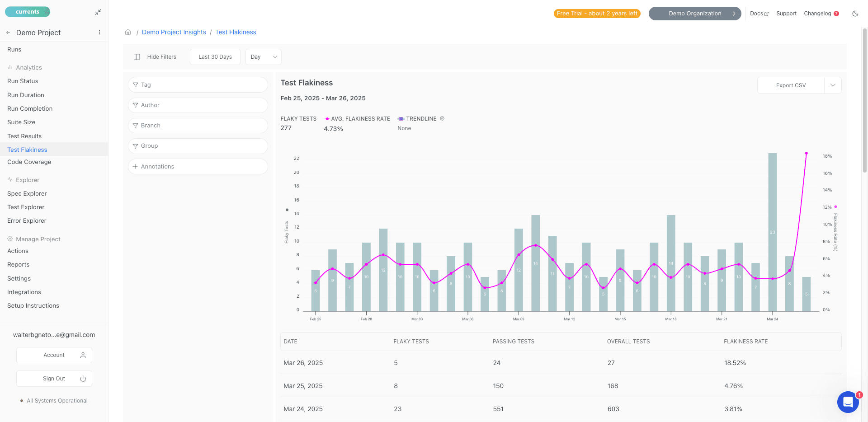The image size is (868, 422).
Task: Follow the Demo Project Insights breadcrumb link
Action: click(x=174, y=32)
